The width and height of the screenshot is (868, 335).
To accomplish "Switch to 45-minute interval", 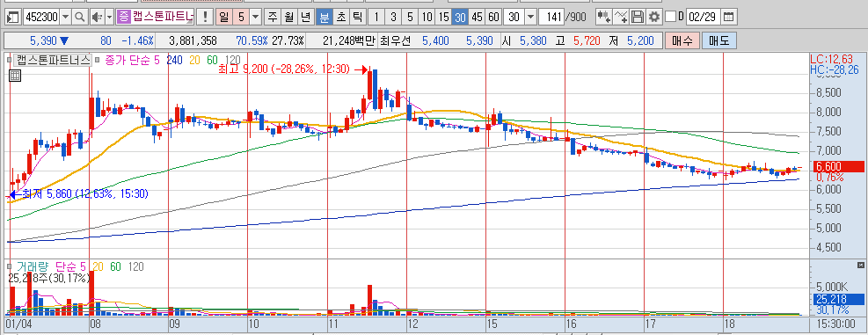I will tap(477, 18).
